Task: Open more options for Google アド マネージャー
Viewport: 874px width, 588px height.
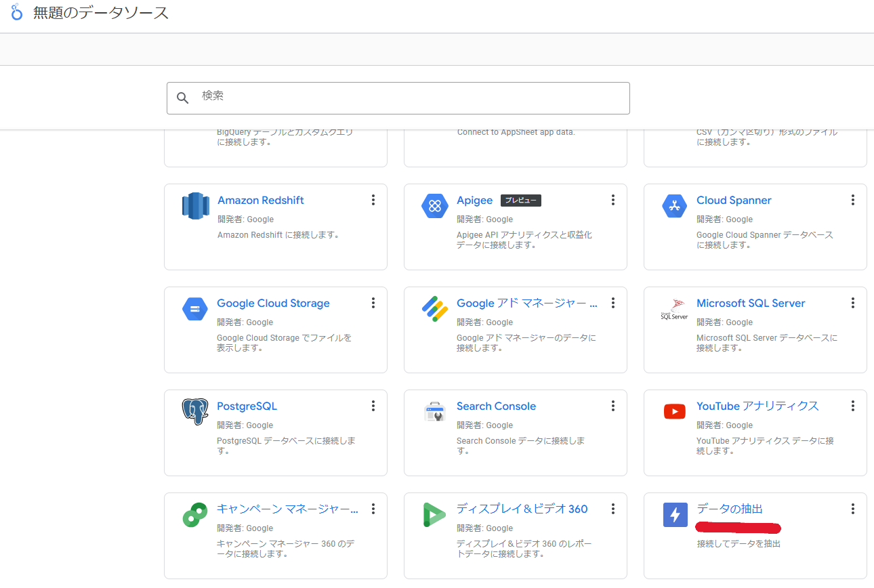Action: [612, 303]
